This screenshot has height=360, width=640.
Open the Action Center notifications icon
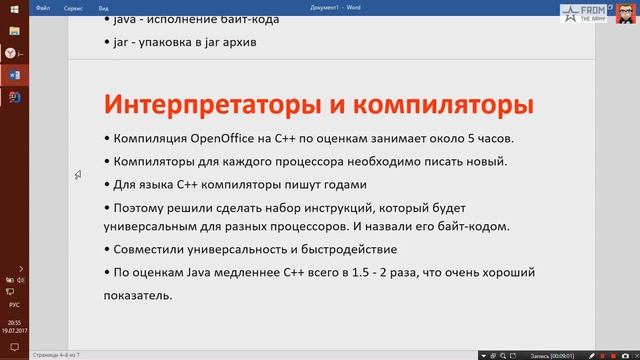tap(14, 347)
